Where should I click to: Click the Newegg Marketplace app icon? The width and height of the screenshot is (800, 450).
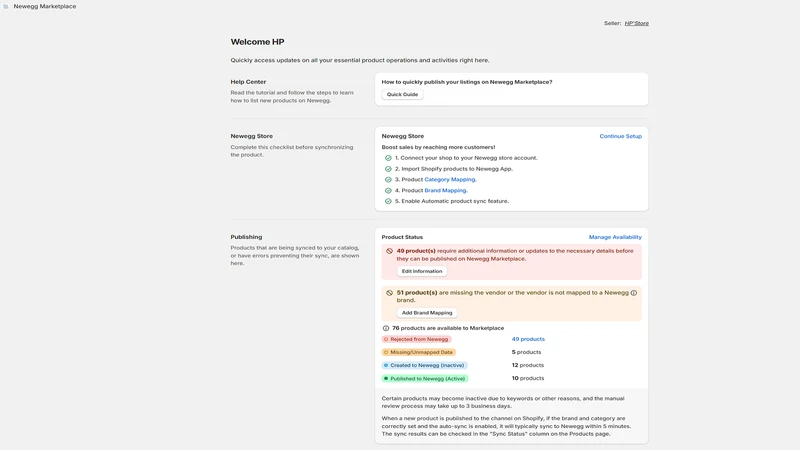(6, 7)
